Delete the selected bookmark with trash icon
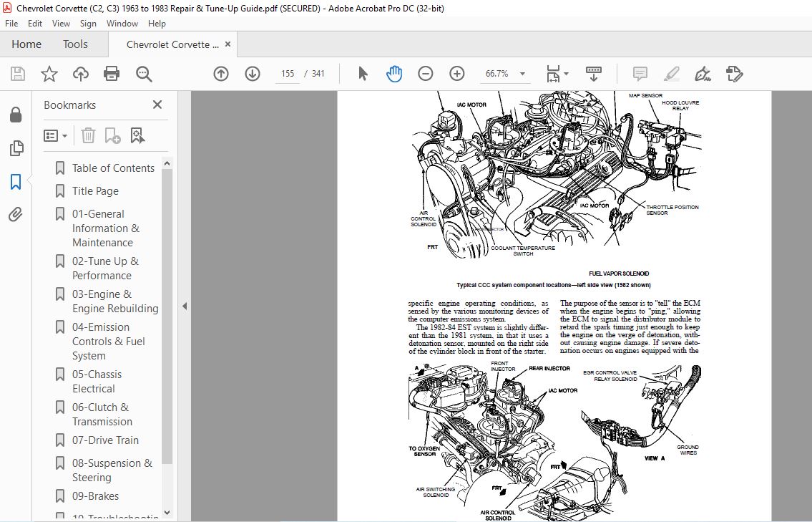The height and width of the screenshot is (522, 812). pyautogui.click(x=88, y=136)
